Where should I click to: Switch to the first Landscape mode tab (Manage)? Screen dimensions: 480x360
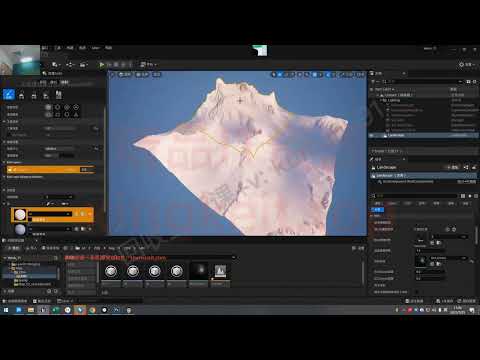[x=43, y=82]
